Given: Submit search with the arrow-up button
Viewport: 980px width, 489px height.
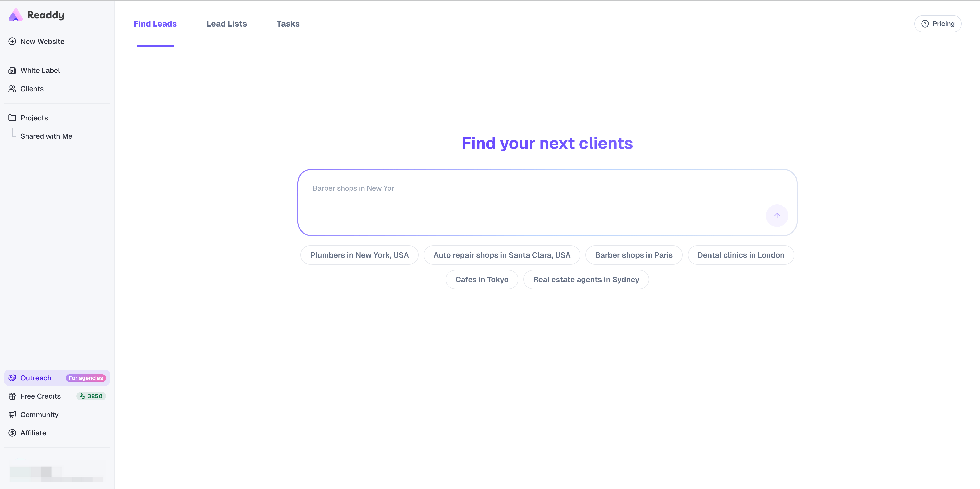Looking at the screenshot, I should 777,215.
